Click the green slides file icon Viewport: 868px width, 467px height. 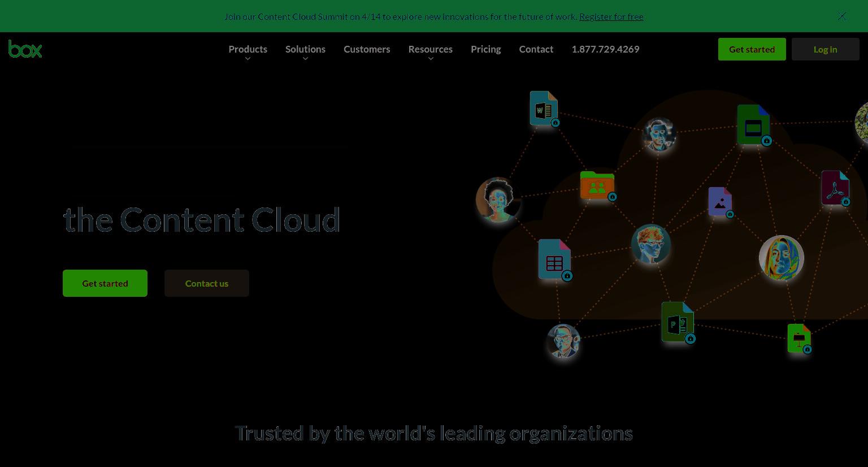coord(754,125)
